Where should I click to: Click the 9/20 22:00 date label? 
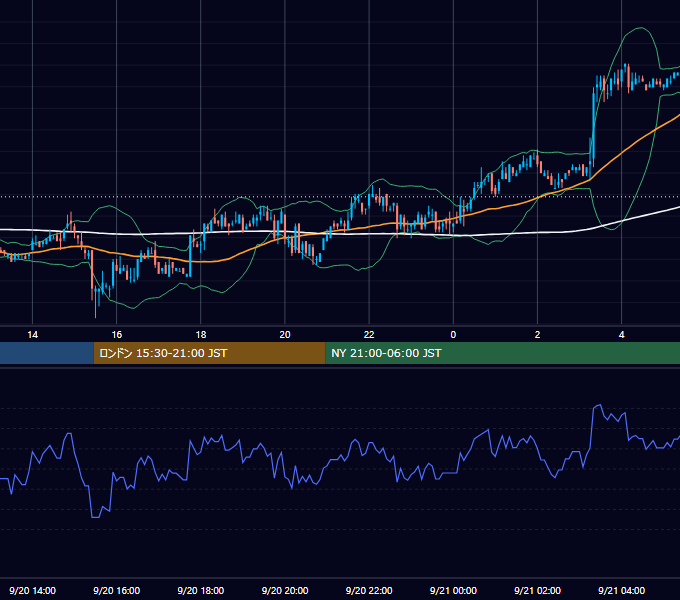click(369, 590)
